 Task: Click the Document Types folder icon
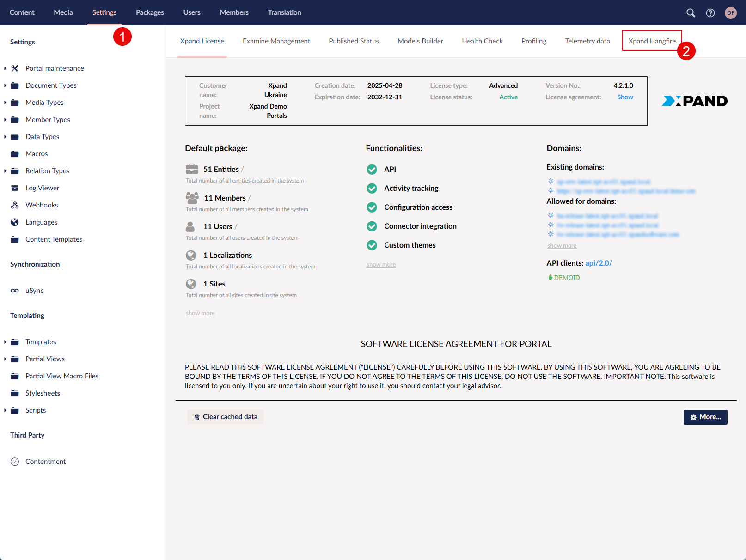[x=15, y=85]
